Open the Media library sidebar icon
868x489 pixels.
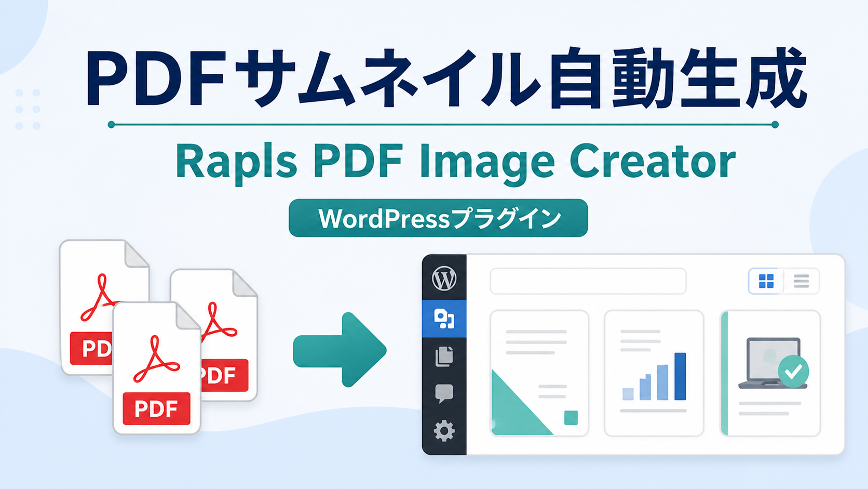tap(444, 319)
